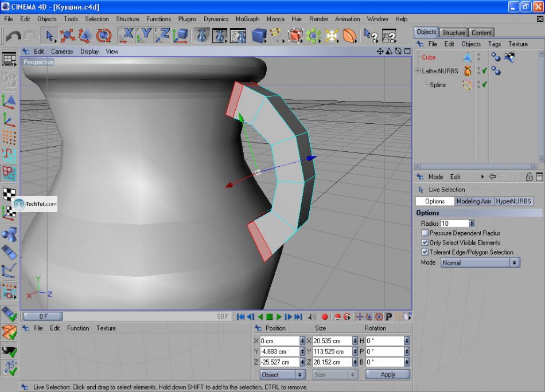Click the Radius stepper arrows
This screenshot has height=392, width=545.
click(x=472, y=224)
